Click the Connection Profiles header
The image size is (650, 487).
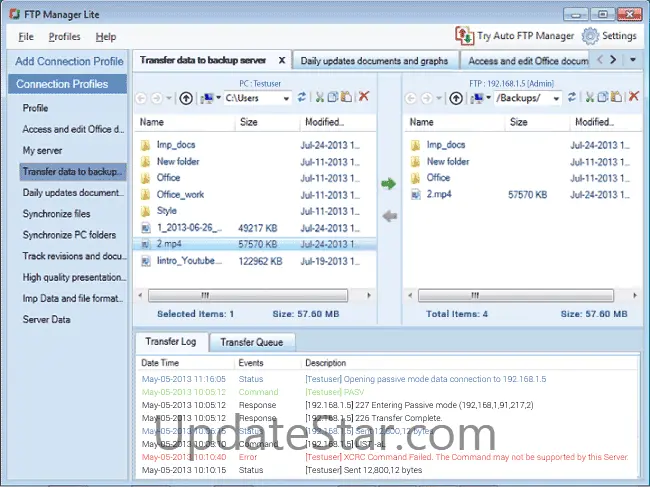[68, 84]
